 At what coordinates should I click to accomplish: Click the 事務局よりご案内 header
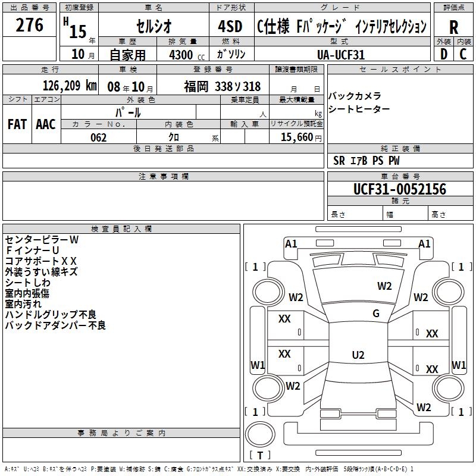point(121,433)
